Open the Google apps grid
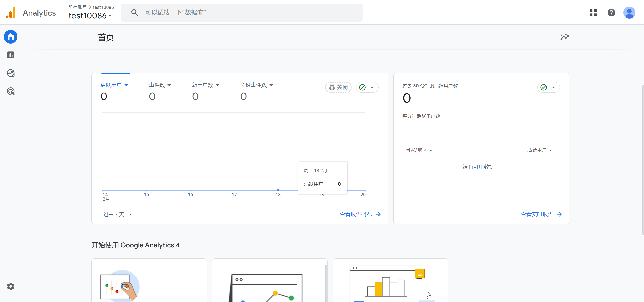Viewport: 644px width, 302px height. (x=593, y=12)
